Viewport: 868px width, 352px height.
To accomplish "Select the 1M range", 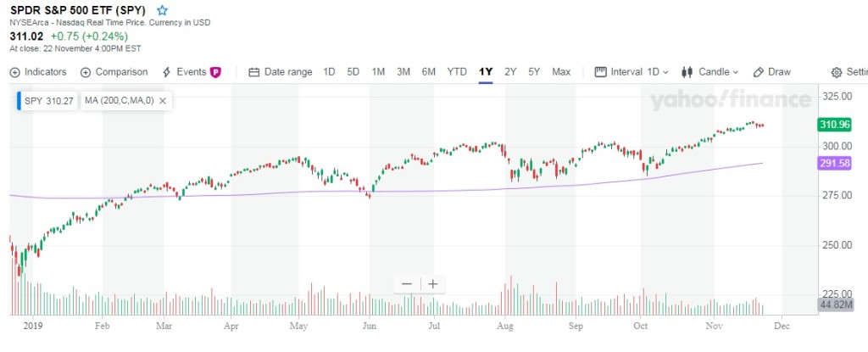I will tap(378, 72).
